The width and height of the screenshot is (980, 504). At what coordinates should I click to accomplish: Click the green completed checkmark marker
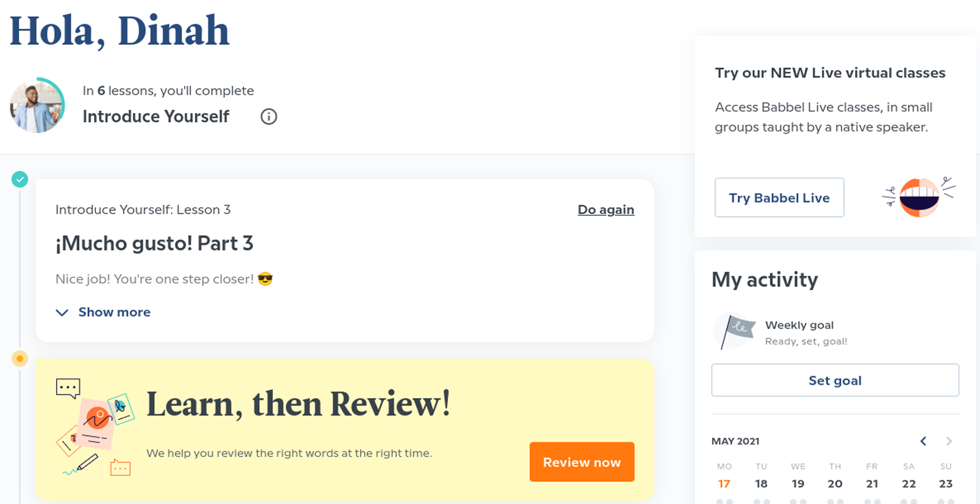pos(20,179)
